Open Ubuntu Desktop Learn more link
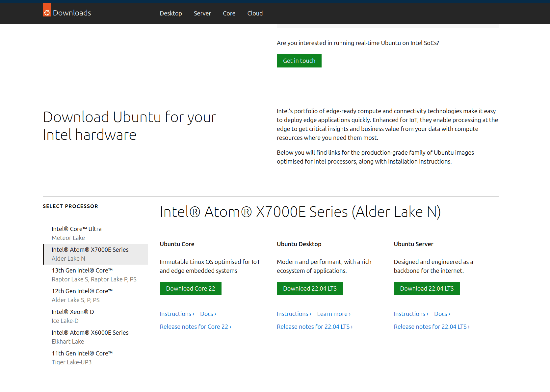 pyautogui.click(x=334, y=314)
